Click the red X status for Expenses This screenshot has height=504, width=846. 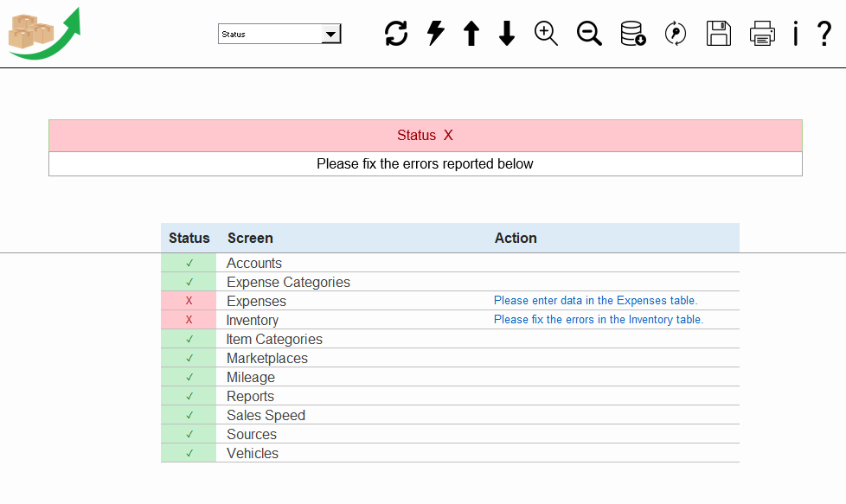click(189, 301)
